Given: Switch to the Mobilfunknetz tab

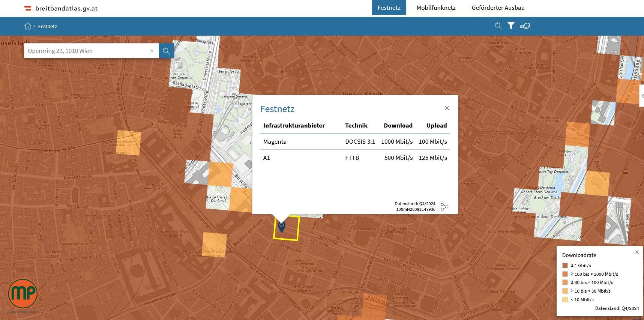Looking at the screenshot, I should click(x=436, y=8).
